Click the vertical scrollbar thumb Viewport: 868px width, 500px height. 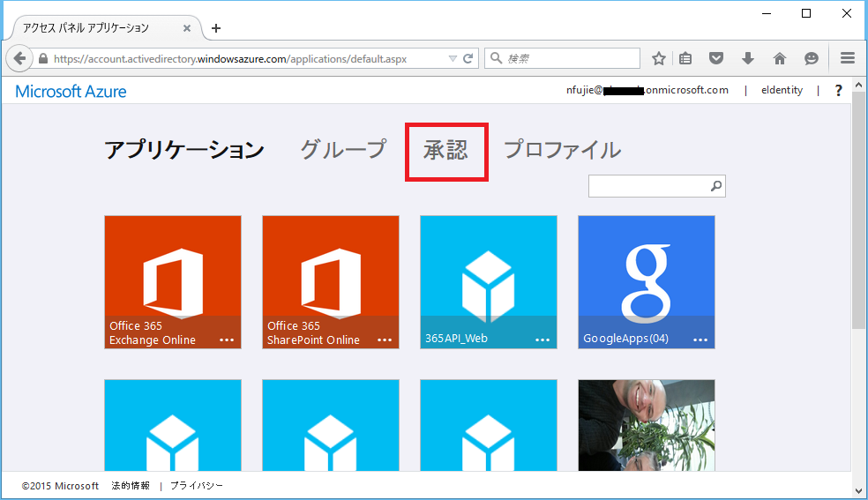click(858, 210)
